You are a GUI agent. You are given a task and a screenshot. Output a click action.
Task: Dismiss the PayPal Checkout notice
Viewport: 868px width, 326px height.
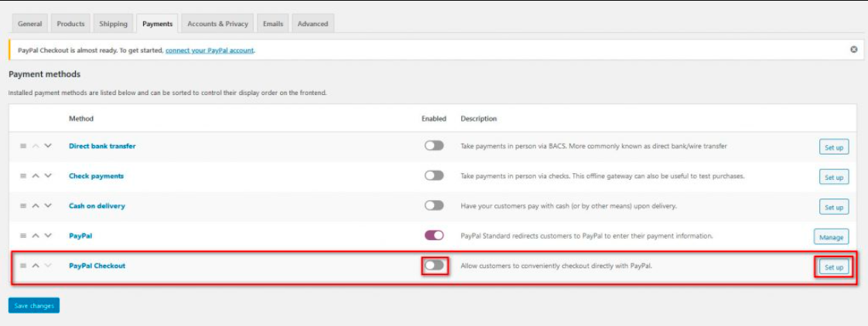(853, 49)
